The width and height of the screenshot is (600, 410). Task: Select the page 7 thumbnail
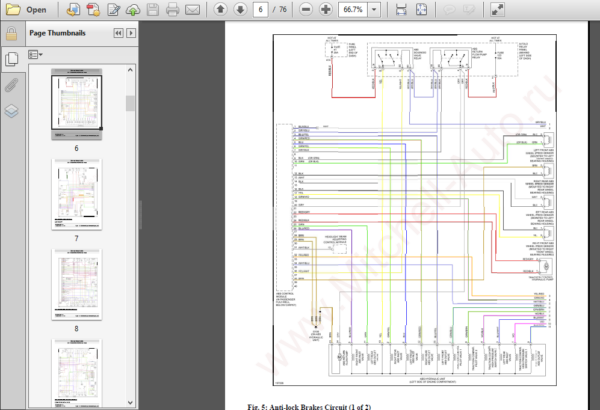pyautogui.click(x=77, y=194)
